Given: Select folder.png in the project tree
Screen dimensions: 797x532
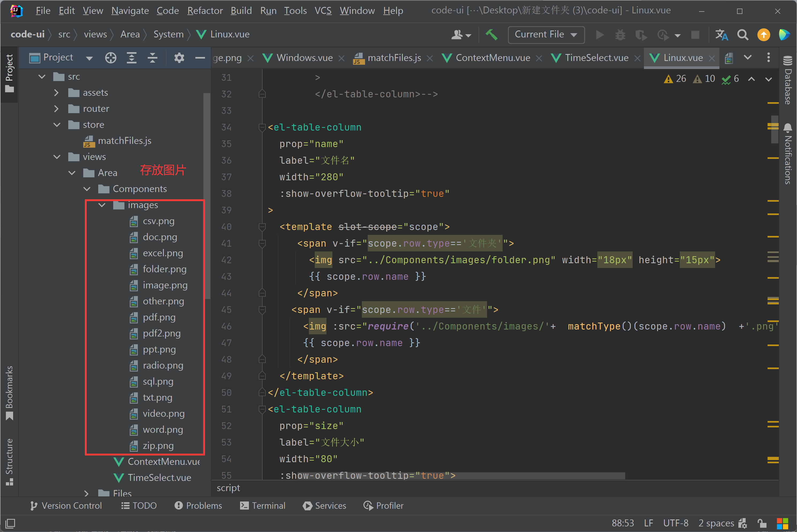Looking at the screenshot, I should [x=164, y=269].
